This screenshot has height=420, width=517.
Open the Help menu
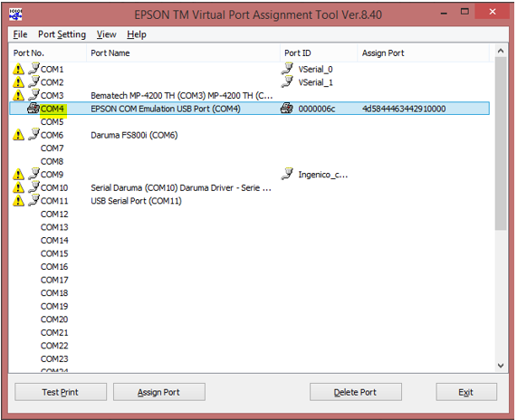(137, 34)
